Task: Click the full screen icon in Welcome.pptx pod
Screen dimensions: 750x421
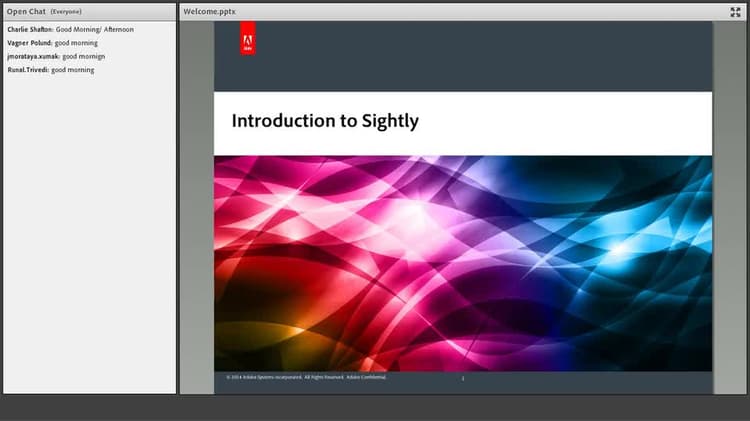Action: click(735, 12)
